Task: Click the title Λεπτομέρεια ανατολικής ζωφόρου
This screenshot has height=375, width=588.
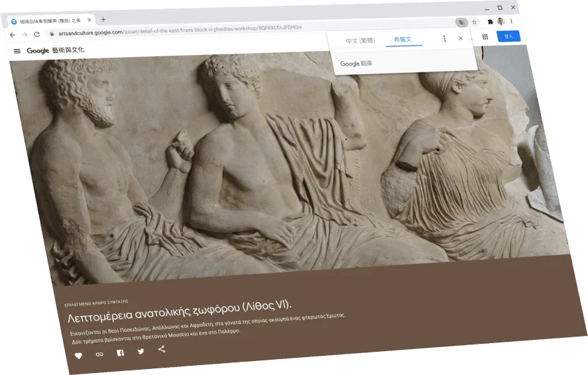Action: [x=179, y=311]
